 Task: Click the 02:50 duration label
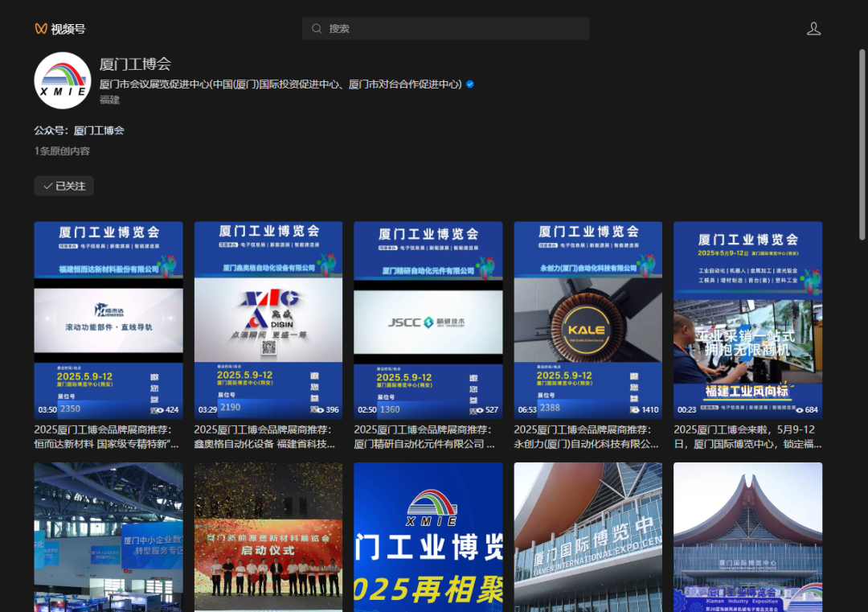pyautogui.click(x=367, y=410)
